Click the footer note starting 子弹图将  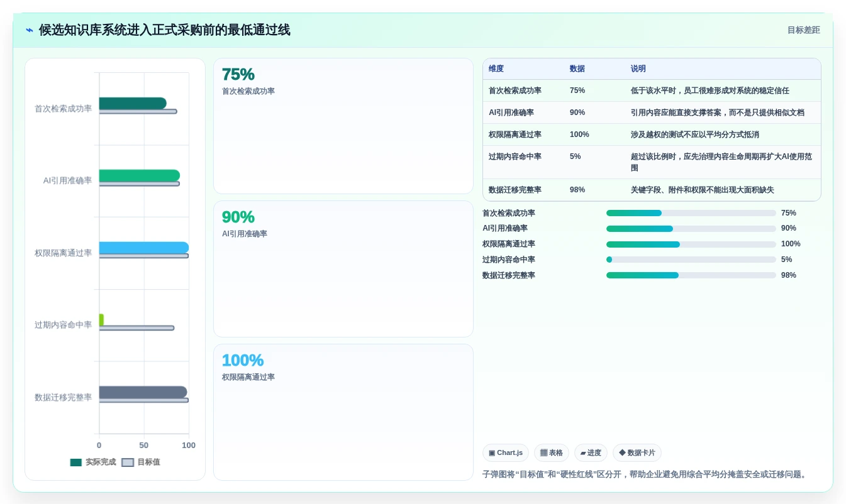click(645, 474)
